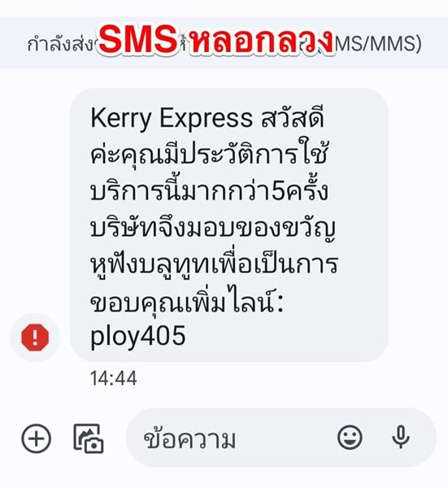Tap the red หลอกลวง overlay text

click(261, 40)
